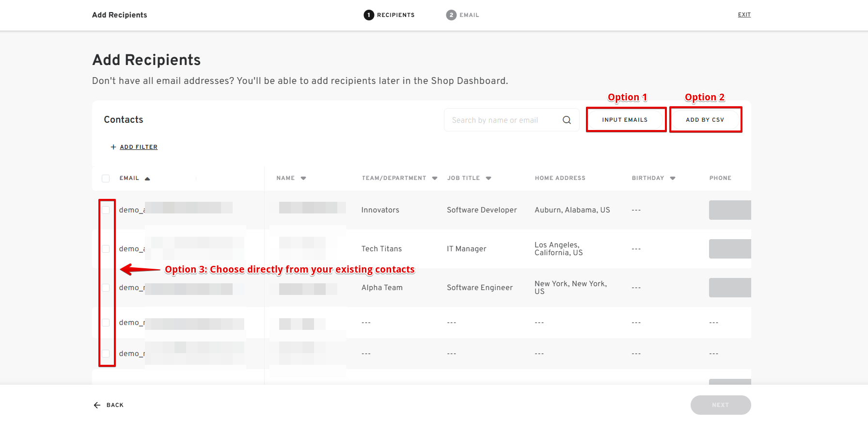This screenshot has height=423, width=868.
Task: Select the IT Manager job title cell
Action: (x=467, y=249)
